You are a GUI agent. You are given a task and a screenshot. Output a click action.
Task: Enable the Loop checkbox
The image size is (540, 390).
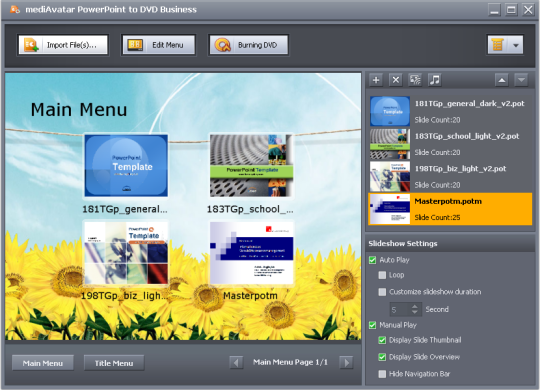(382, 275)
